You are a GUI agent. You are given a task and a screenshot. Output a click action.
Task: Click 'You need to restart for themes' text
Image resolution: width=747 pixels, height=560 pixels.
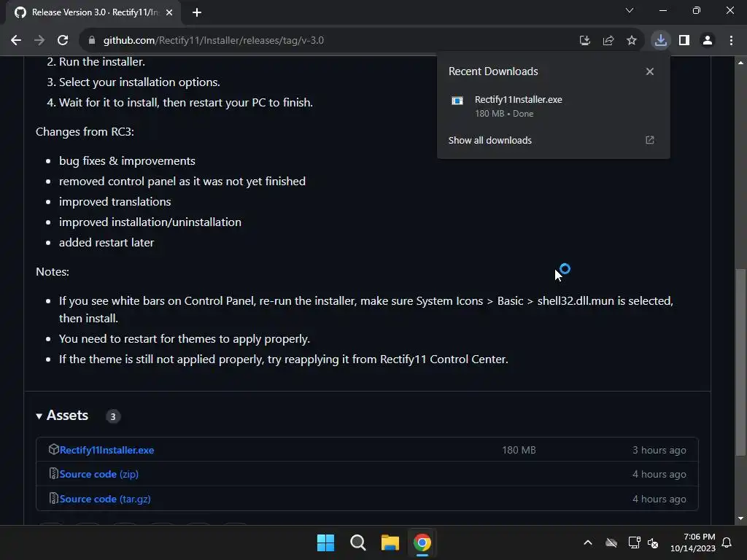point(185,339)
